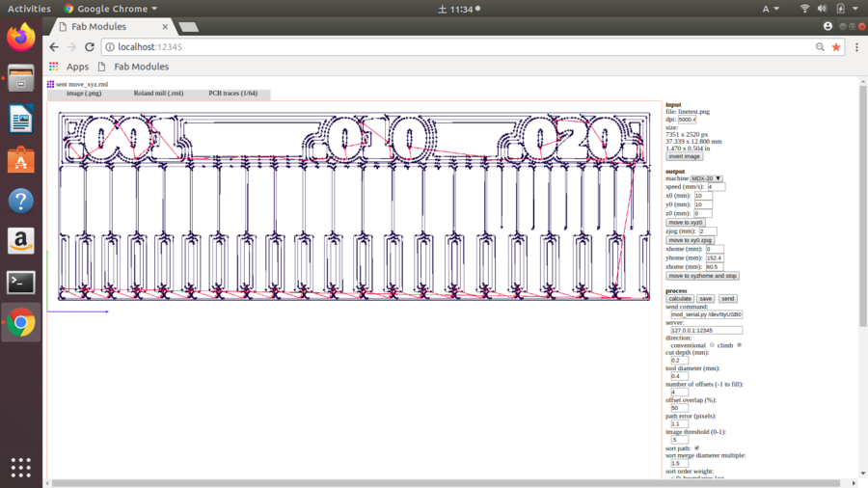Screen dimensions: 868x488
Task: Click the send command field
Action: (x=706, y=314)
